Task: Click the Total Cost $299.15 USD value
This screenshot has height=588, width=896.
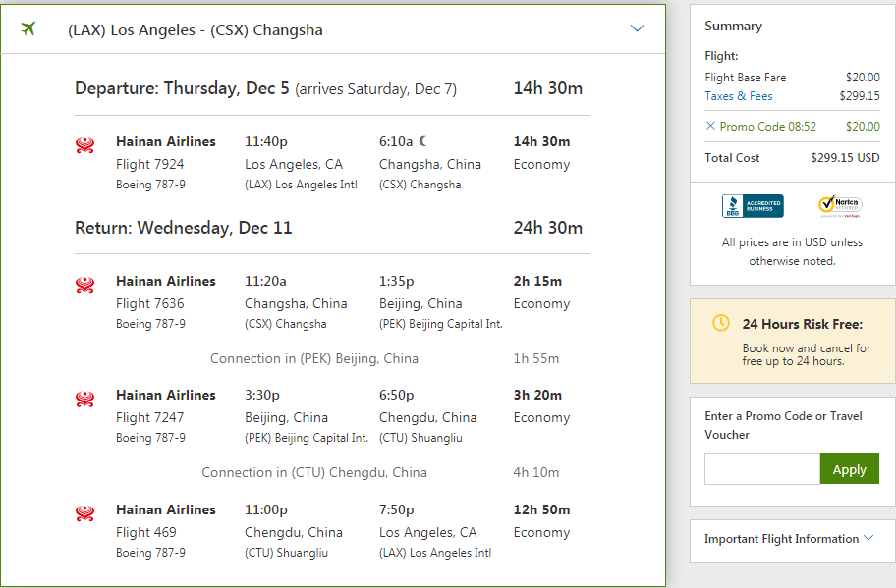Action: point(845,158)
